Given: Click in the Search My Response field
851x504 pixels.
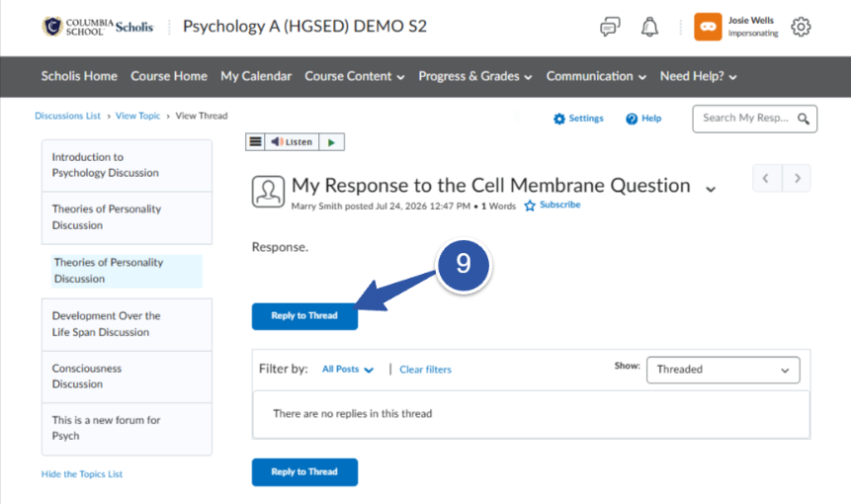Looking at the screenshot, I should 745,119.
